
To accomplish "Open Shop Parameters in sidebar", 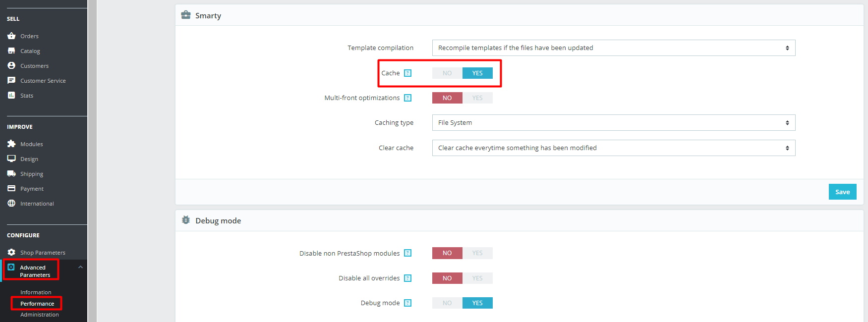I will click(43, 253).
